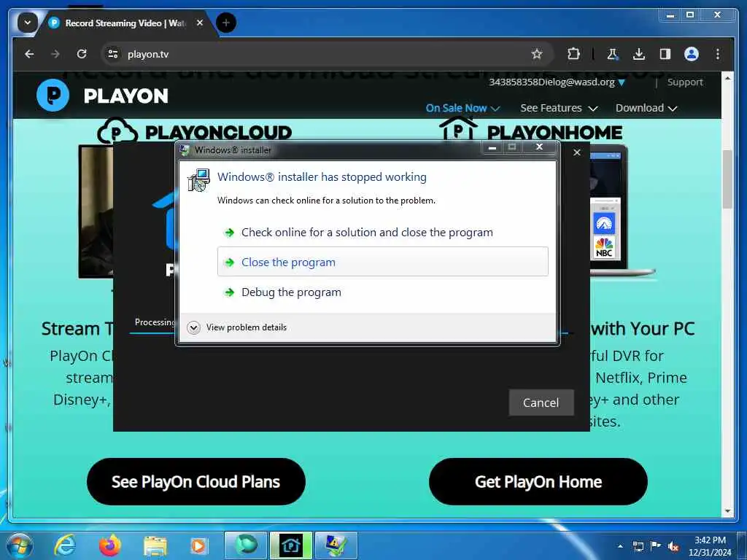Open Chrome Labs flask icon
The width and height of the screenshot is (747, 560).
tap(613, 54)
